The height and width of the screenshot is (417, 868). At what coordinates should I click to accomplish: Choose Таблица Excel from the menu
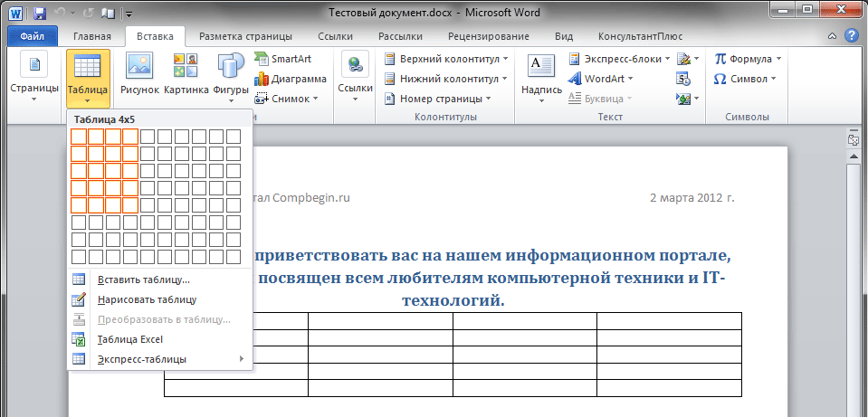tap(159, 339)
